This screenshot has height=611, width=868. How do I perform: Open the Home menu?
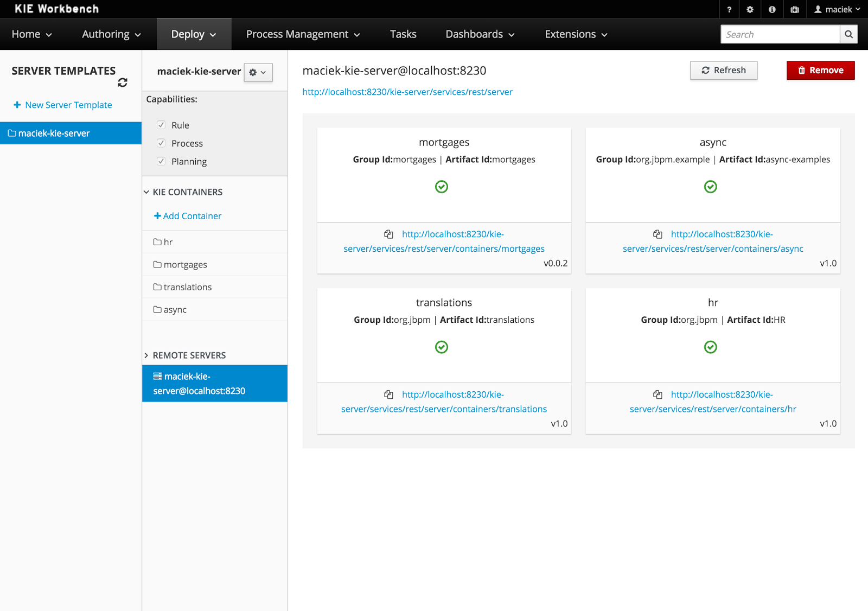click(32, 34)
